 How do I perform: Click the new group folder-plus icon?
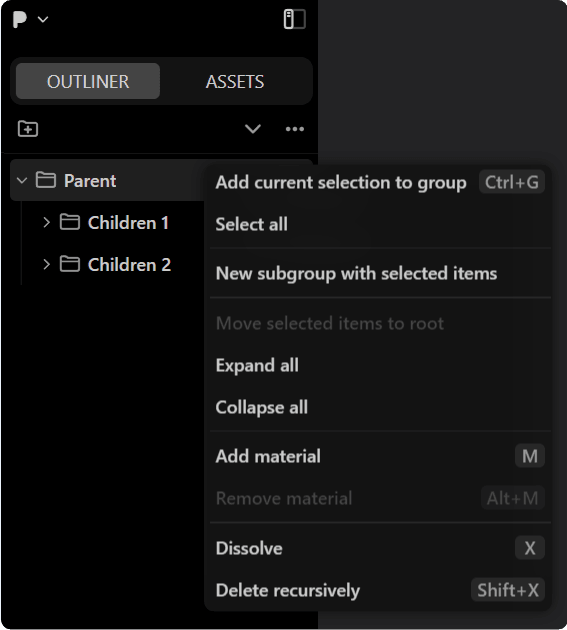[x=28, y=129]
